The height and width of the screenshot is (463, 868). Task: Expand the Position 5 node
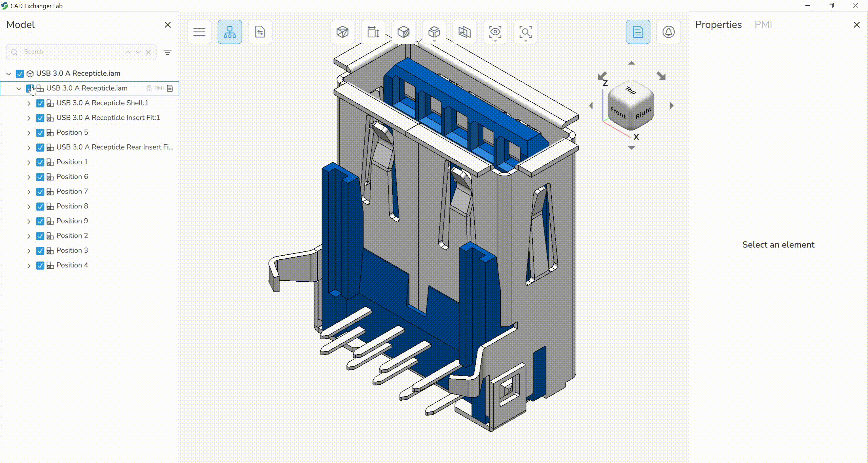[x=29, y=133]
